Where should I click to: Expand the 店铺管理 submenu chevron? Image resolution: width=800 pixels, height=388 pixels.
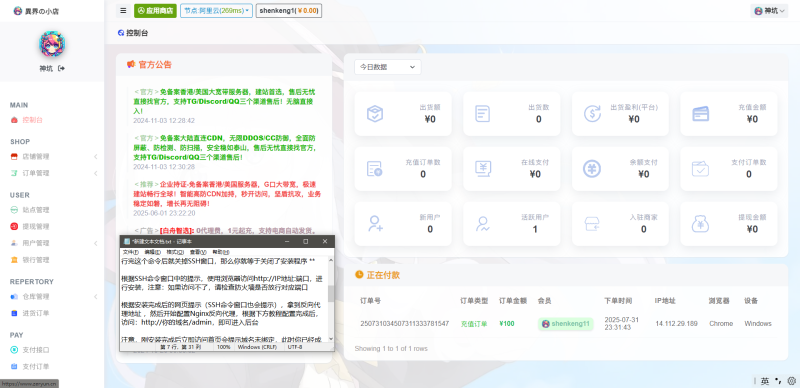coord(95,157)
